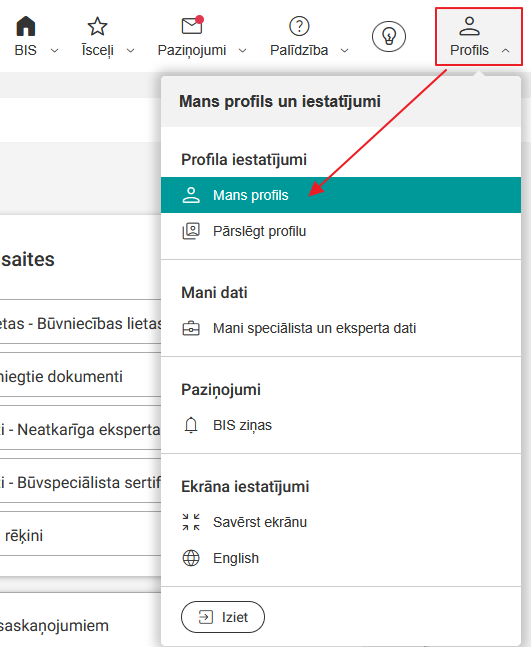Click the globe language icon
531x647 pixels.
[191, 558]
